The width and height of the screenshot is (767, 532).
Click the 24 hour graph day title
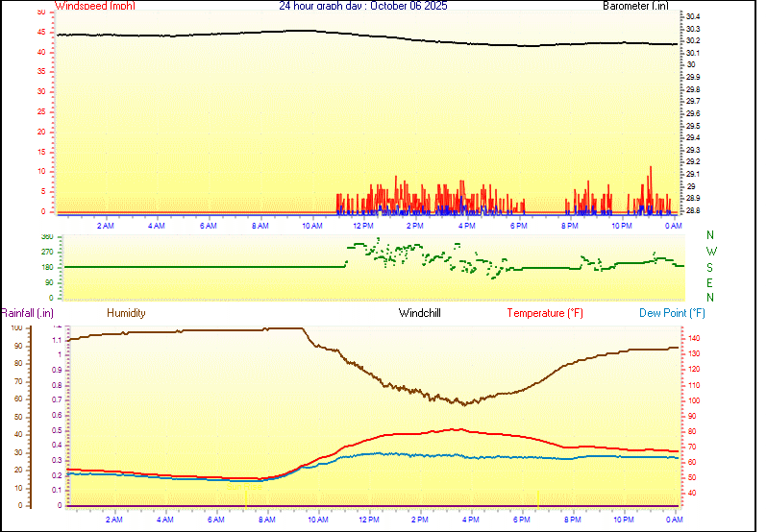click(x=362, y=6)
